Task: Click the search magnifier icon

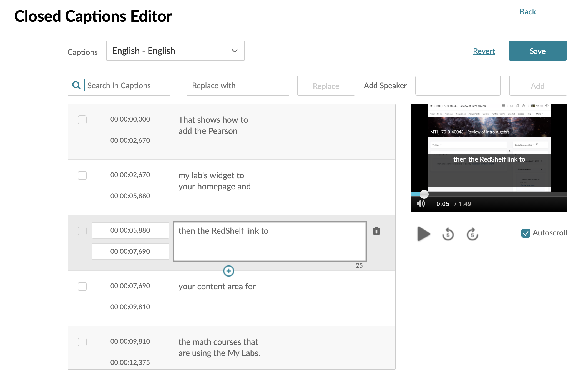Action: 76,85
